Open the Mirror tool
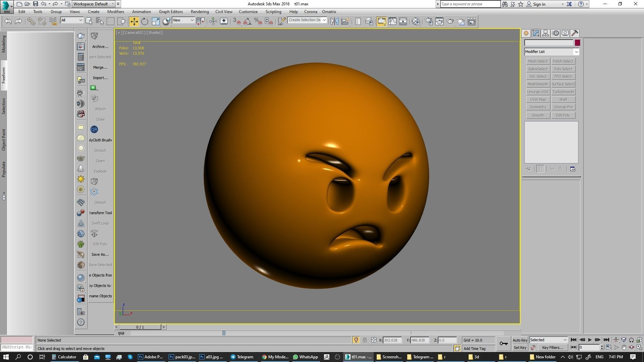The width and height of the screenshot is (644, 362). [334, 22]
